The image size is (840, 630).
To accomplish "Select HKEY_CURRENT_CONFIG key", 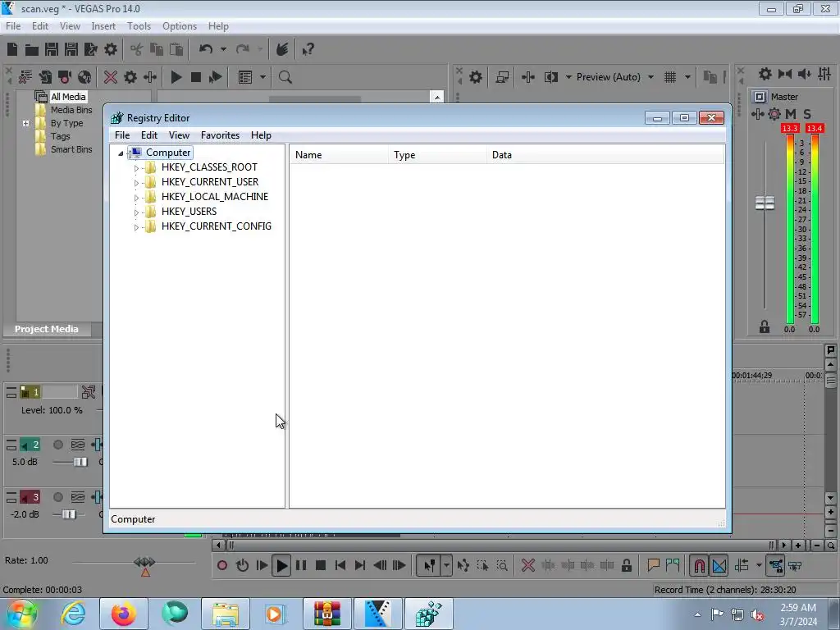I will (217, 226).
